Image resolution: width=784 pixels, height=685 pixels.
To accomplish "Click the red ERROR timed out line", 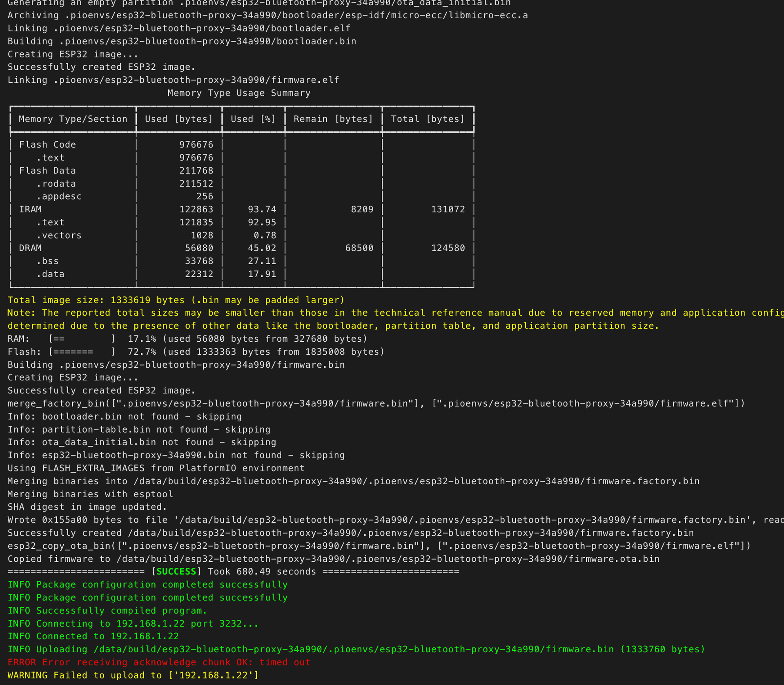I will 159,662.
